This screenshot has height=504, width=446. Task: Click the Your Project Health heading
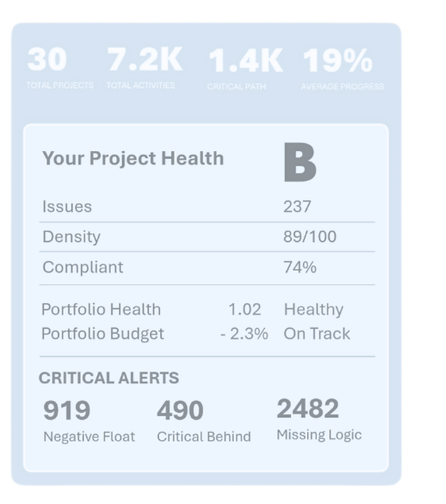[x=133, y=158]
